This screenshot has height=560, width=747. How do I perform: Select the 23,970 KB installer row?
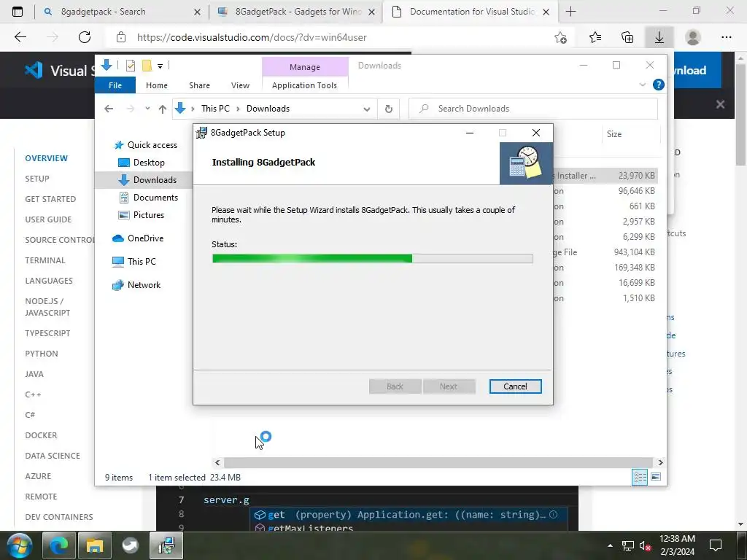(x=606, y=176)
